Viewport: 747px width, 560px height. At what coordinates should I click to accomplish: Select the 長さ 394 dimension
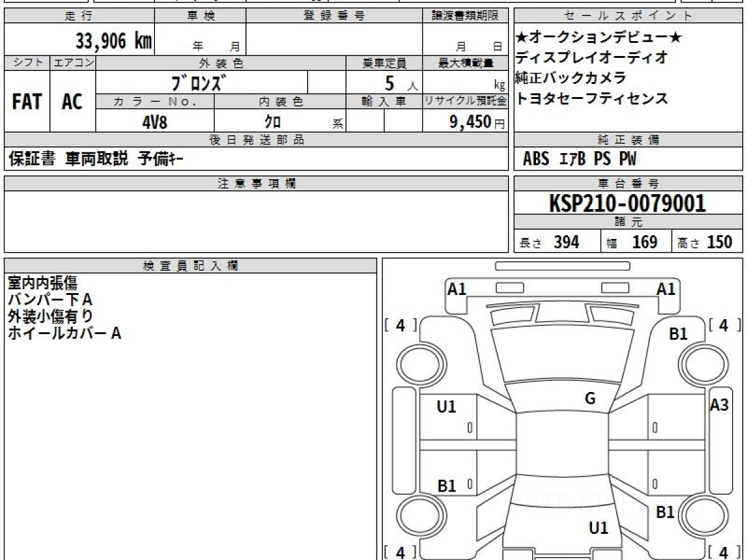pyautogui.click(x=550, y=242)
